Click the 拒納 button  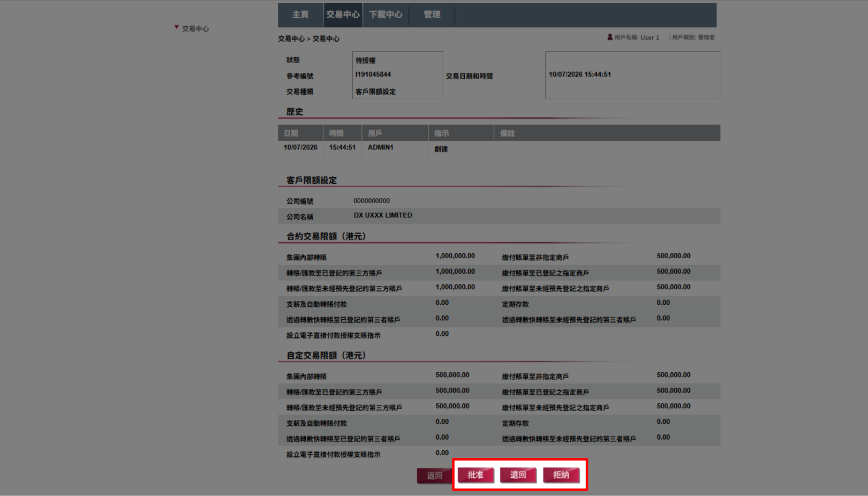561,475
